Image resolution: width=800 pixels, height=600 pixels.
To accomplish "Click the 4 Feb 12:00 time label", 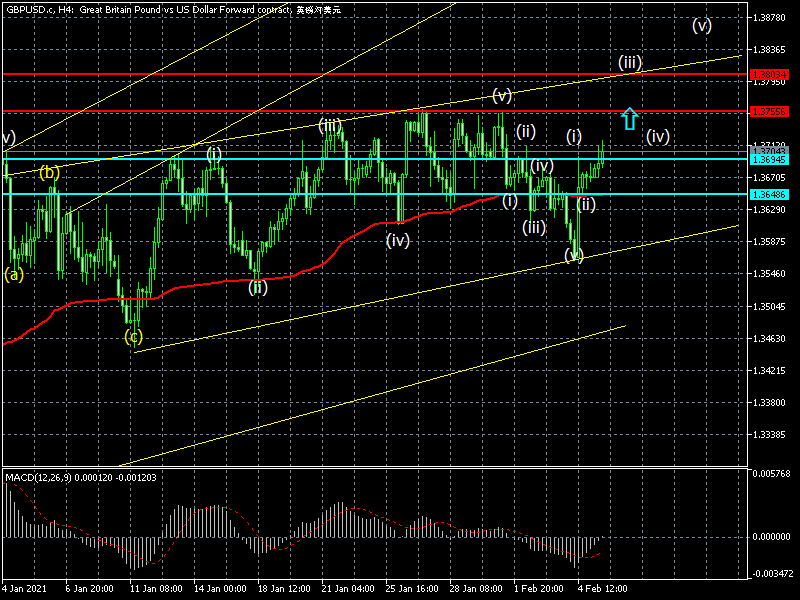I will click(x=603, y=588).
